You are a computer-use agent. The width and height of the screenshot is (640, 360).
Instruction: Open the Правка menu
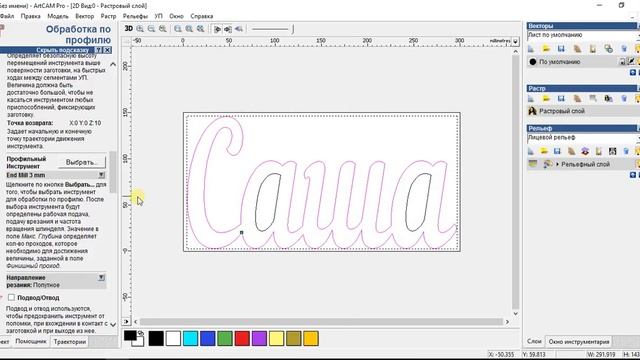pos(31,16)
